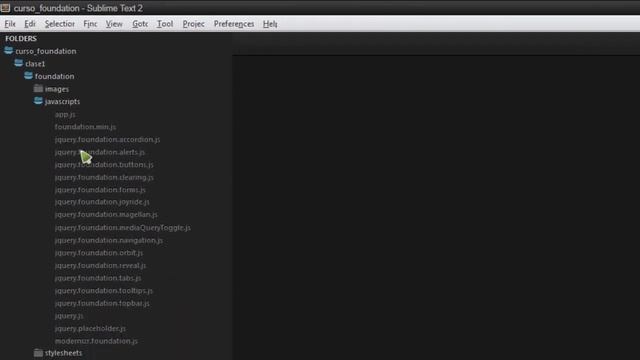This screenshot has height=360, width=640.
Task: Select the javascripts folder label
Action: click(x=62, y=102)
